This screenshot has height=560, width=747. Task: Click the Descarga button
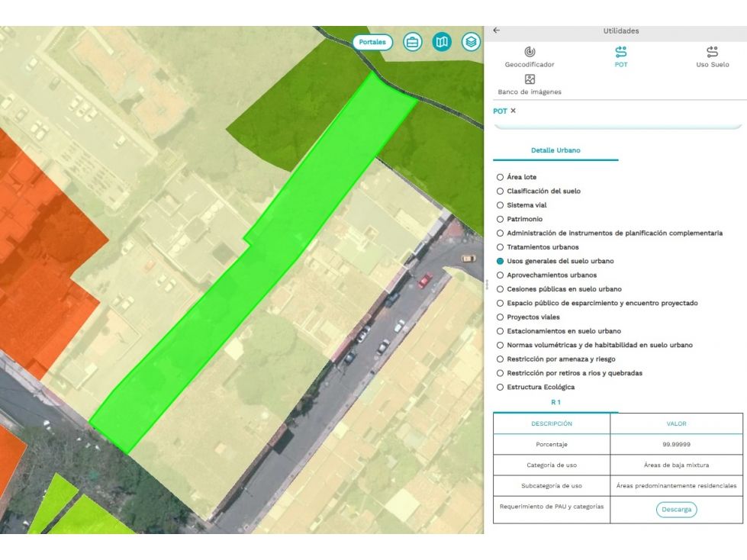point(677,510)
